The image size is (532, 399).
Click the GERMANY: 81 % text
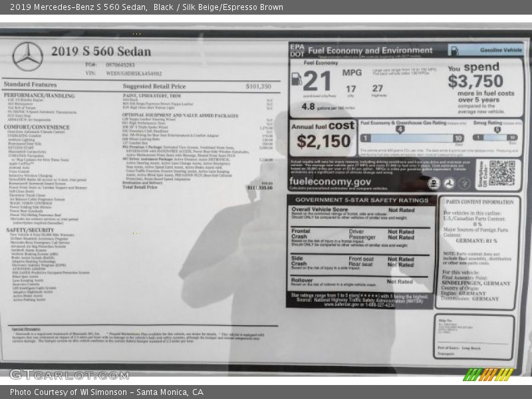[x=476, y=241]
